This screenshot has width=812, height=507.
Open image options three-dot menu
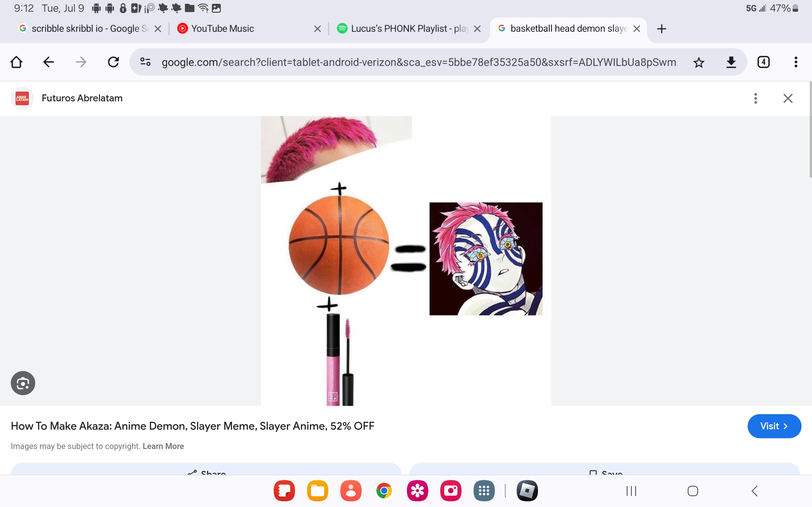755,98
